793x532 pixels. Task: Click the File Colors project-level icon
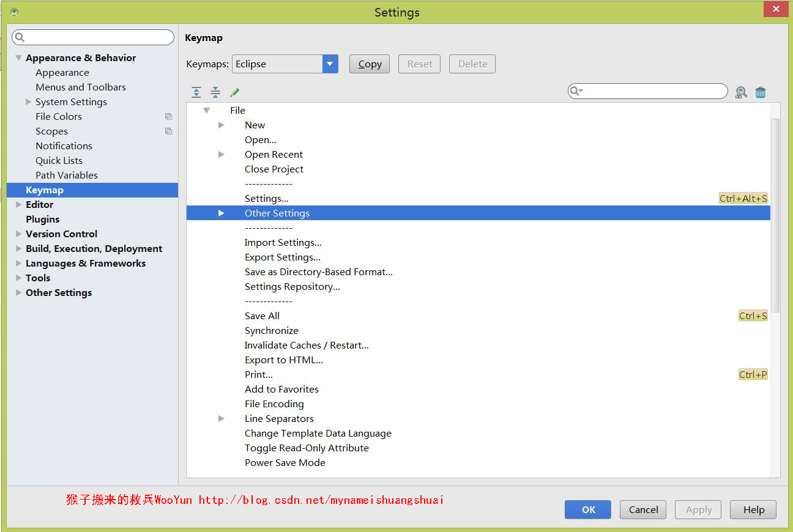point(168,116)
